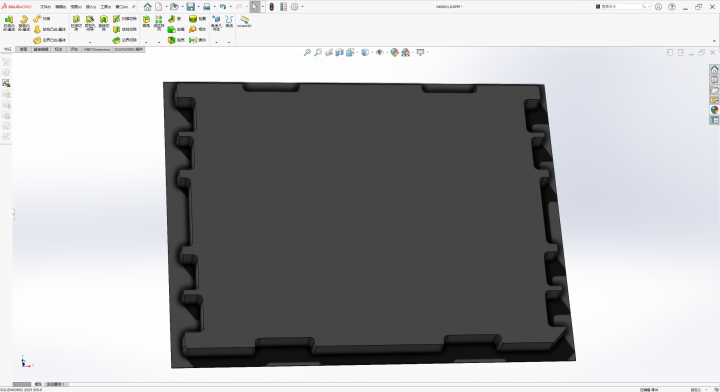
Task: Save the document with Save icon
Action: [x=190, y=7]
